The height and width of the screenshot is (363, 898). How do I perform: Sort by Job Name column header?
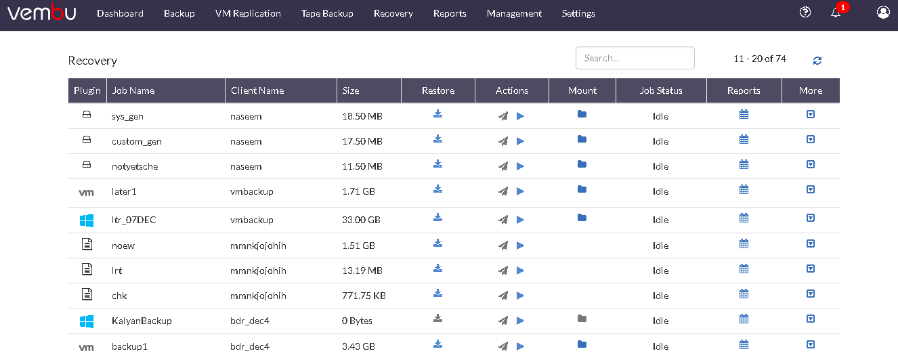pyautogui.click(x=133, y=90)
